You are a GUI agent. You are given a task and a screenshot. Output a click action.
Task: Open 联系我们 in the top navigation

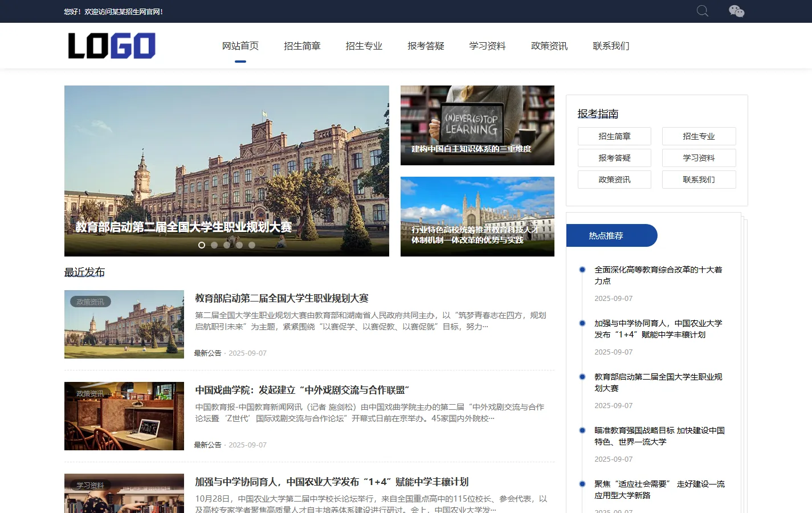coord(611,46)
